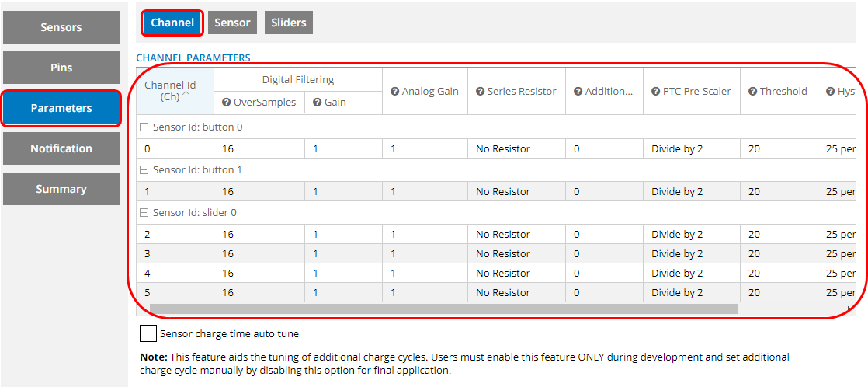Image resolution: width=868 pixels, height=387 pixels.
Task: Open the Sensors section in sidebar
Action: click(61, 27)
